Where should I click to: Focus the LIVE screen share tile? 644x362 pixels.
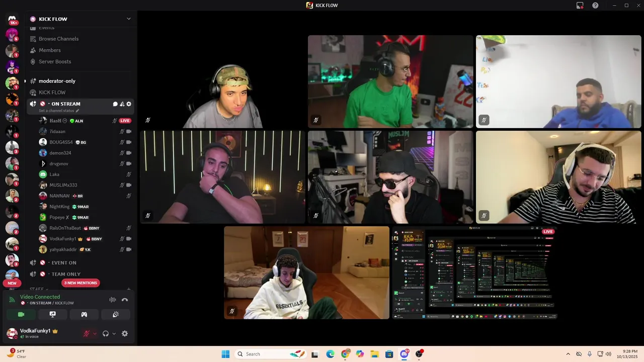coord(474,273)
